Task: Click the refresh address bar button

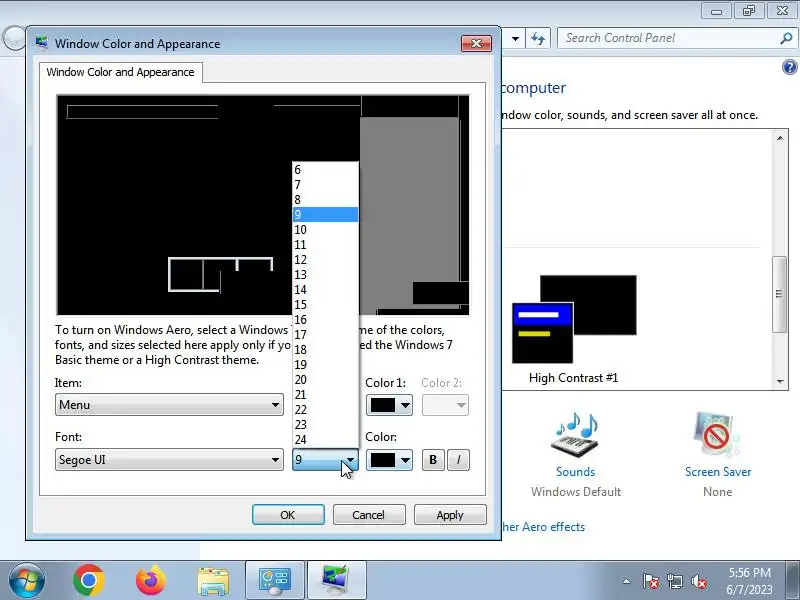Action: 538,38
